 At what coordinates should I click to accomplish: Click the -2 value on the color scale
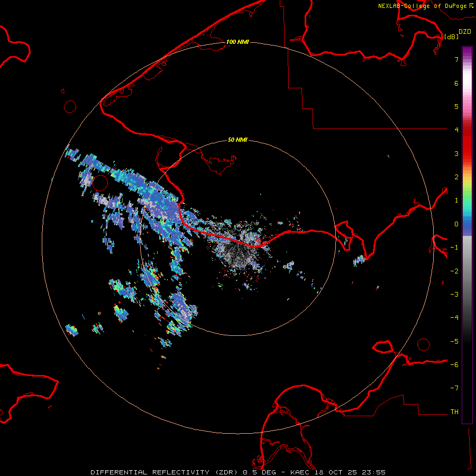coord(454,271)
